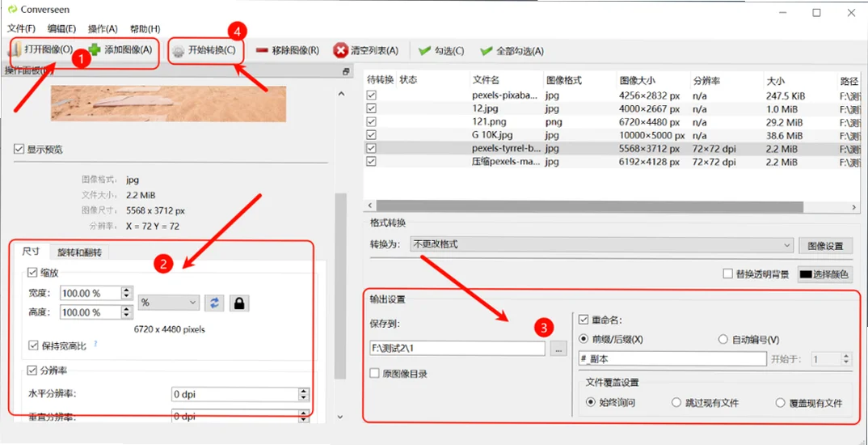Select the 自动编号(V) radio button
The width and height of the screenshot is (868, 445).
coord(722,340)
